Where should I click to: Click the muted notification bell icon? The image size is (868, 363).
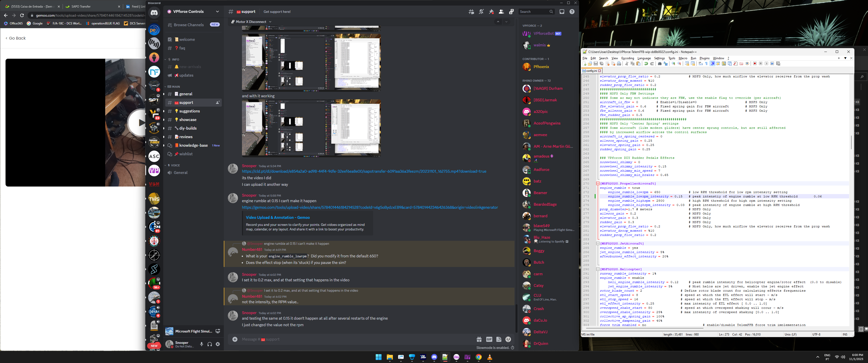coord(481,12)
